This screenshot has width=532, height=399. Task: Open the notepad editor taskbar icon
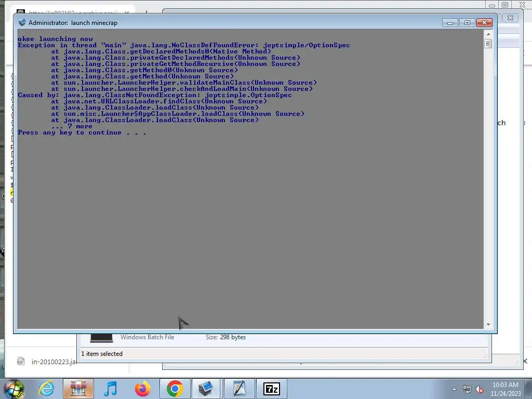tap(239, 389)
